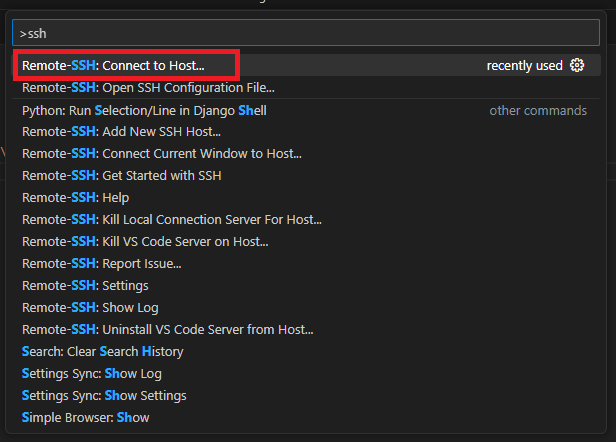Choose Remote-SSH: Kill VS Code Server on Host
The height and width of the screenshot is (442, 616).
tap(306, 242)
